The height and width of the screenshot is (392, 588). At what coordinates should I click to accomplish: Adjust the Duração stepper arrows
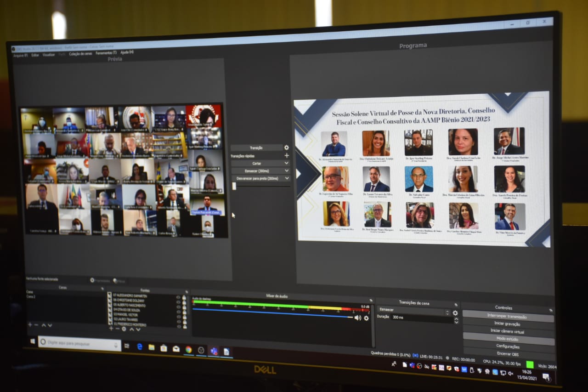tap(456, 321)
